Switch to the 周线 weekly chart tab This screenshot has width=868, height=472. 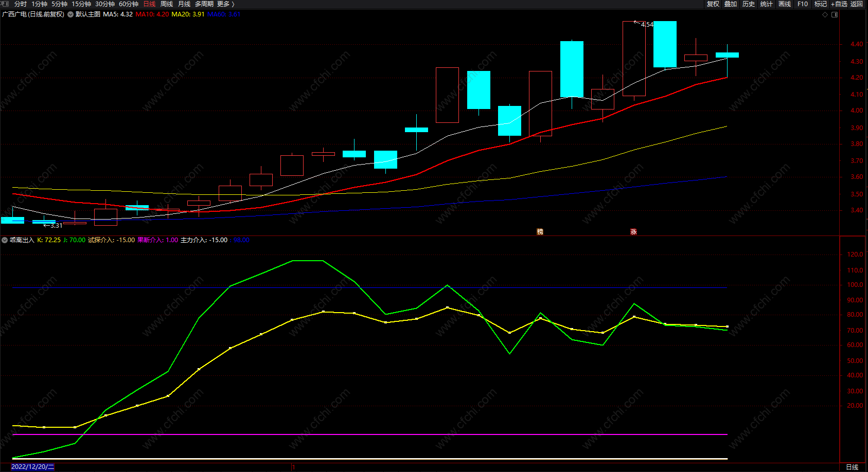(167, 4)
